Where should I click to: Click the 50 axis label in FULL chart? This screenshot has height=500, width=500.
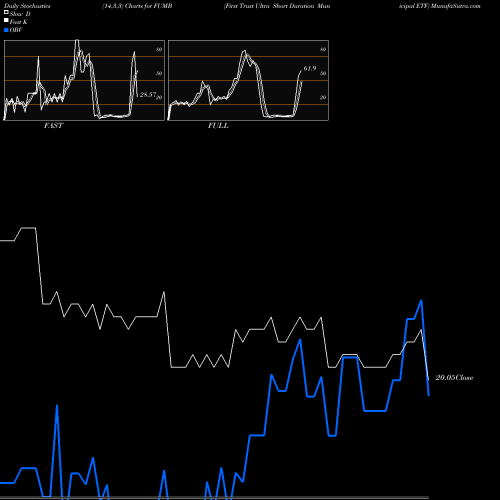(323, 73)
